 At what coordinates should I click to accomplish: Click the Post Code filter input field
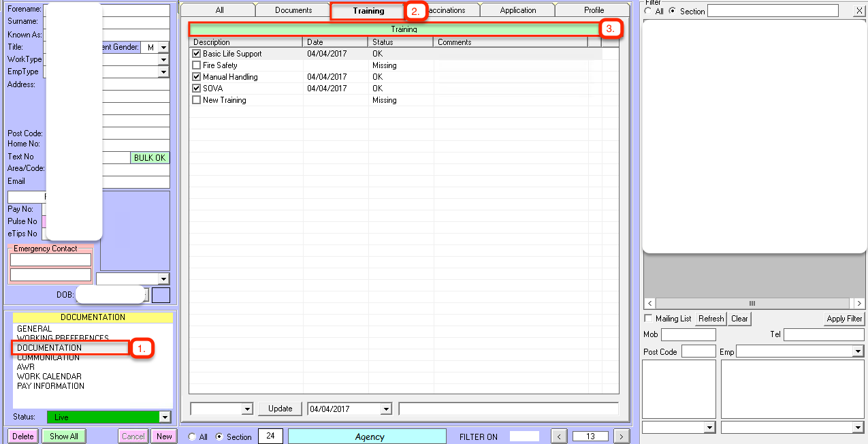(x=698, y=351)
